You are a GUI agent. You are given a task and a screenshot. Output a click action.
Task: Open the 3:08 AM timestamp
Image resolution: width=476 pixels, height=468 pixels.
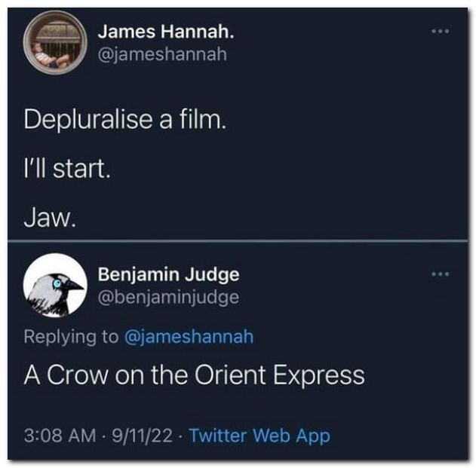60,435
